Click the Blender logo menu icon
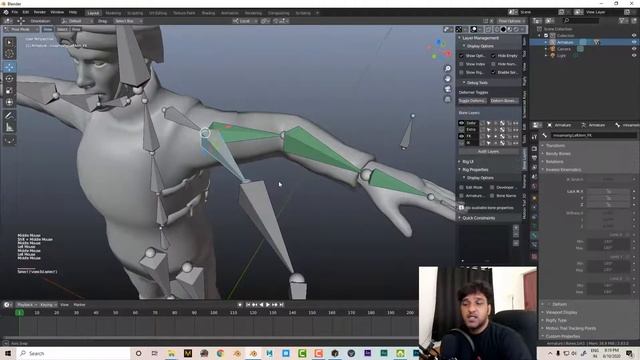The image size is (640, 360). click(6, 13)
